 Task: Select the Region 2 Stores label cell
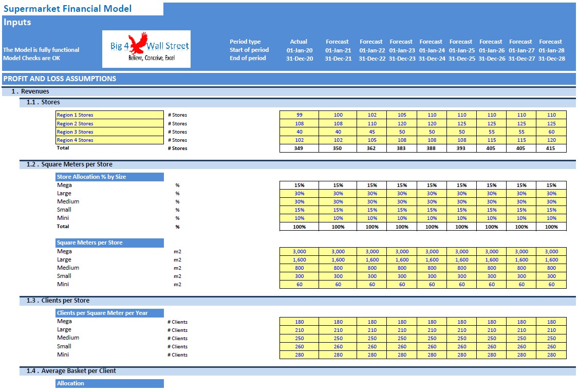click(x=109, y=123)
